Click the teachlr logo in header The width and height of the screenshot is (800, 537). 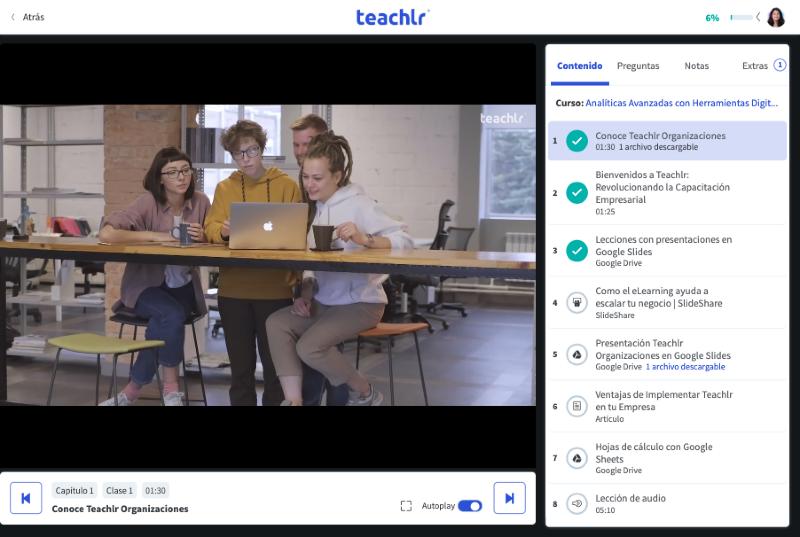pyautogui.click(x=392, y=17)
